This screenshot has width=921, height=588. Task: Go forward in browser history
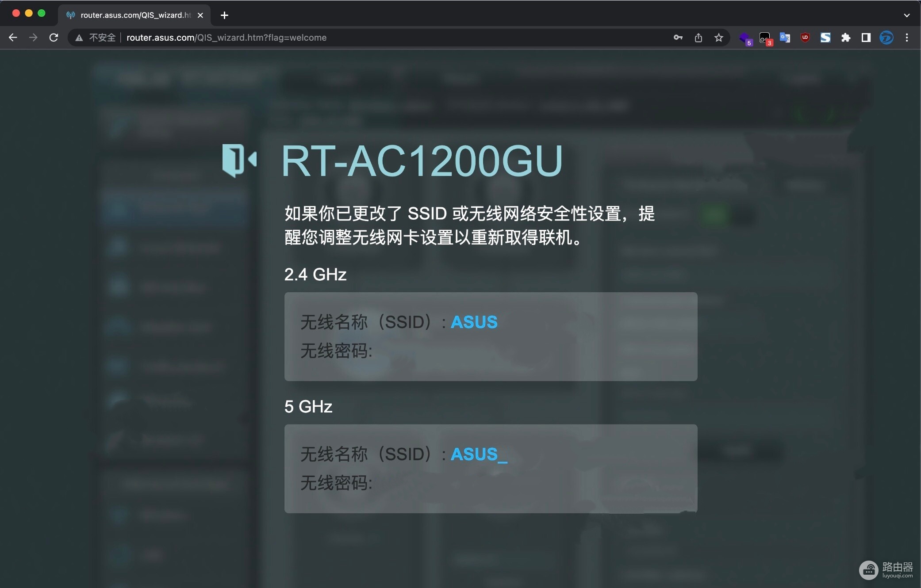(x=33, y=38)
